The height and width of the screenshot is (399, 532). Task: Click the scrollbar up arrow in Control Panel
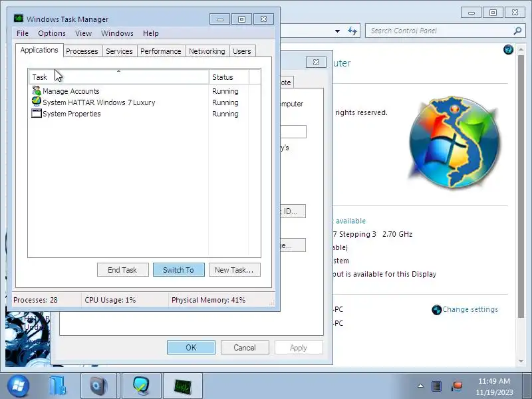(x=521, y=49)
